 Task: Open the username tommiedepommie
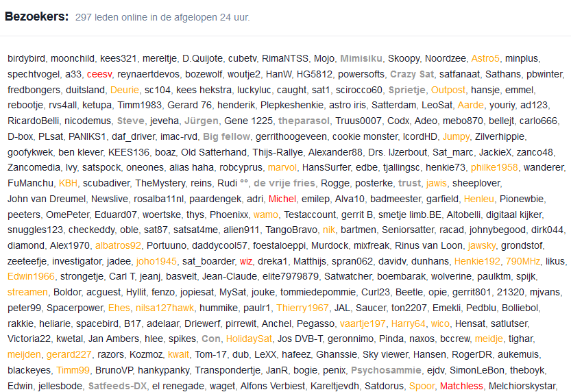(x=318, y=292)
